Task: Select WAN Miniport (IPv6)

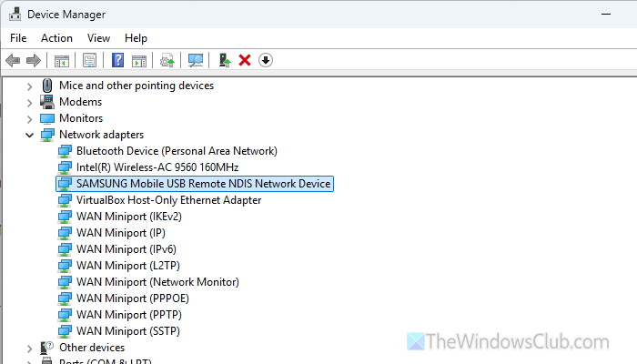Action: pos(126,249)
